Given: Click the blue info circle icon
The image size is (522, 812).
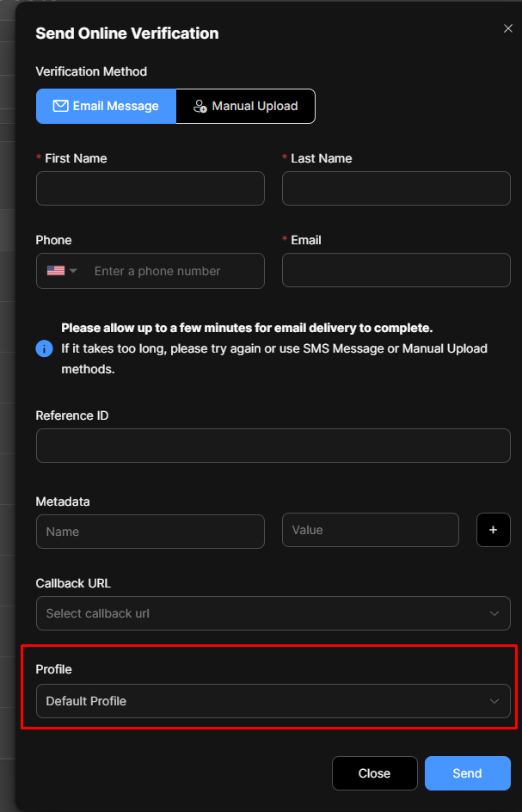Looking at the screenshot, I should pyautogui.click(x=44, y=348).
